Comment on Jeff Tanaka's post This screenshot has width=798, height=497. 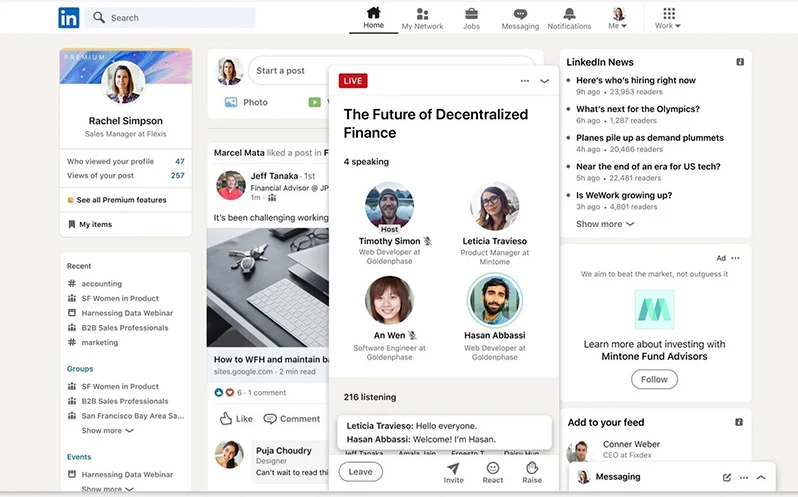click(292, 419)
